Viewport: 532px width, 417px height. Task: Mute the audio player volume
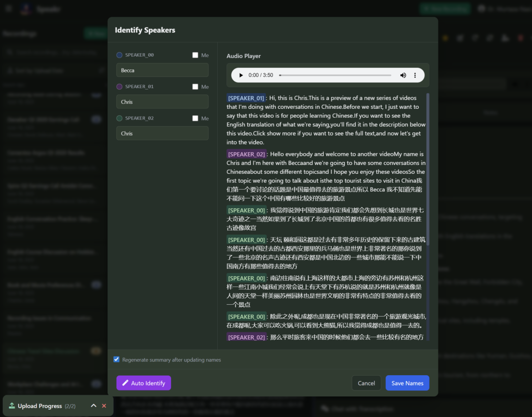pyautogui.click(x=403, y=75)
